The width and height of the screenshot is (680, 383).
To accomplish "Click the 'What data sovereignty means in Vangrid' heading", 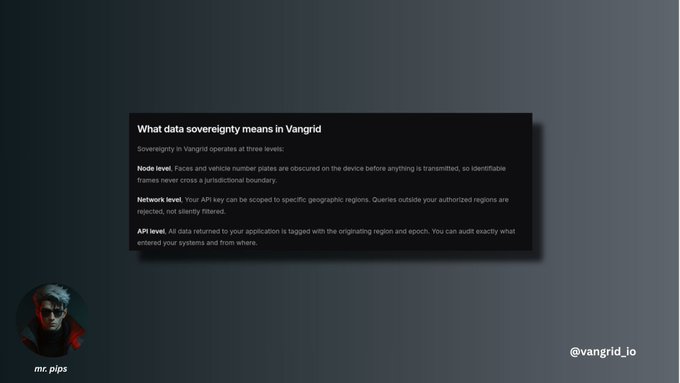I will click(x=229, y=129).
